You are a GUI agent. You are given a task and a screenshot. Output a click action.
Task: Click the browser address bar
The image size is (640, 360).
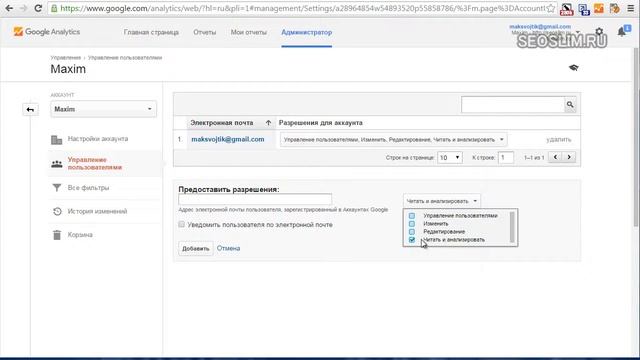[302, 8]
